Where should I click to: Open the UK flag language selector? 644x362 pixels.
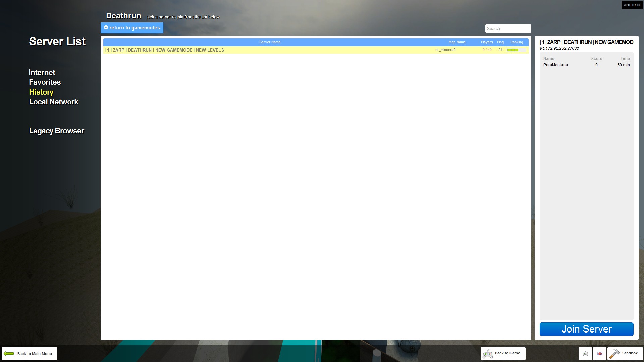pos(600,354)
